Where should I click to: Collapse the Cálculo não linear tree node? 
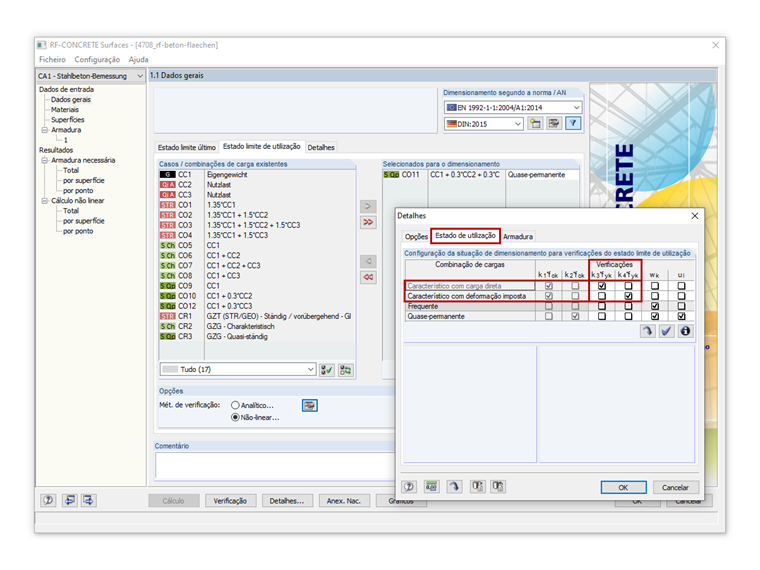[45, 201]
